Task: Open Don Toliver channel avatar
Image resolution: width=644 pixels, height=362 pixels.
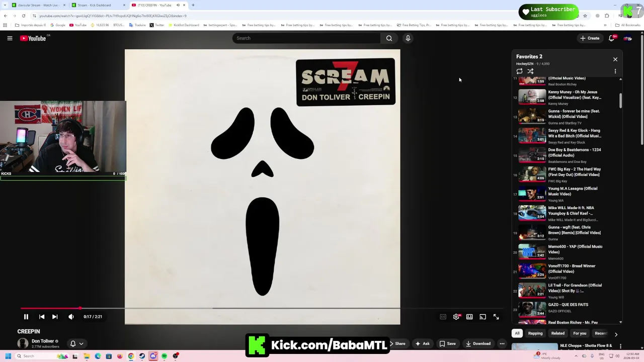Action: [23, 343]
